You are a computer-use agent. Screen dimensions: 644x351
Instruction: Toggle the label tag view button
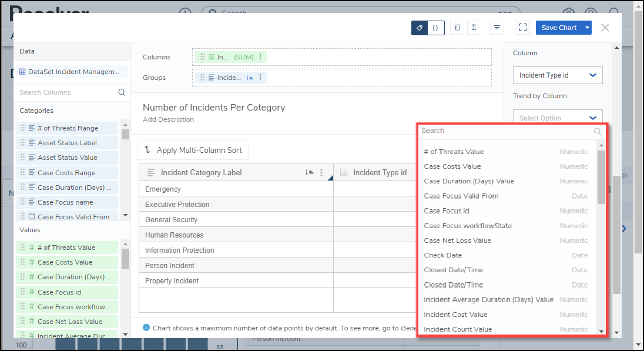point(420,28)
